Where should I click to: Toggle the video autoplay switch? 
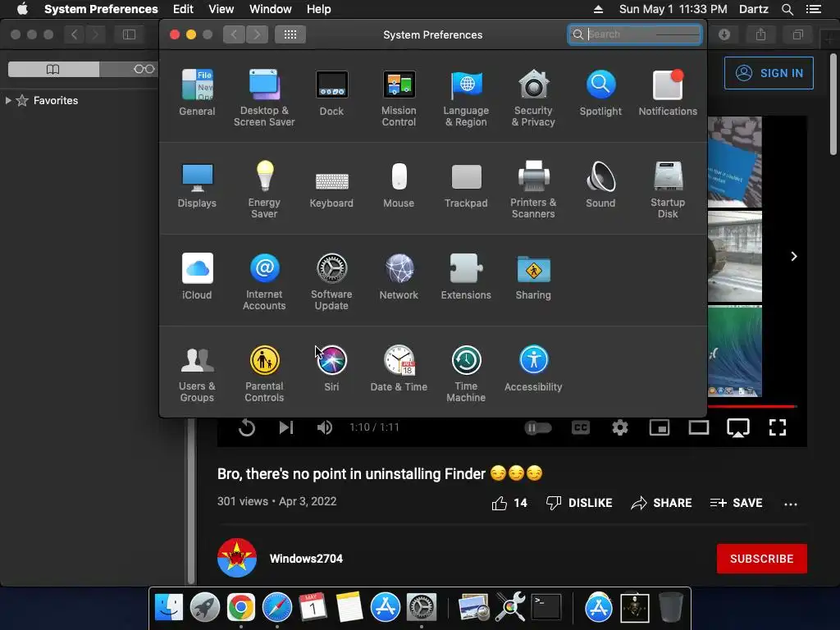click(538, 427)
